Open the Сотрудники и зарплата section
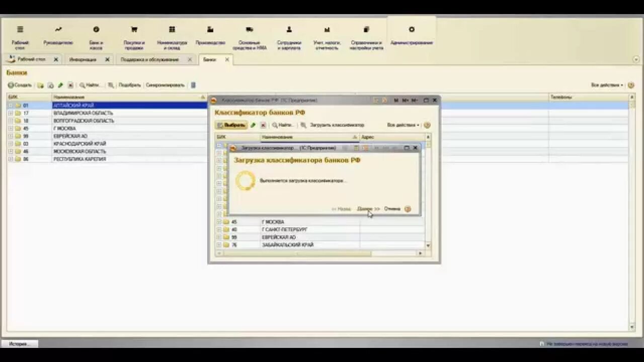This screenshot has width=644, height=362. [289, 37]
